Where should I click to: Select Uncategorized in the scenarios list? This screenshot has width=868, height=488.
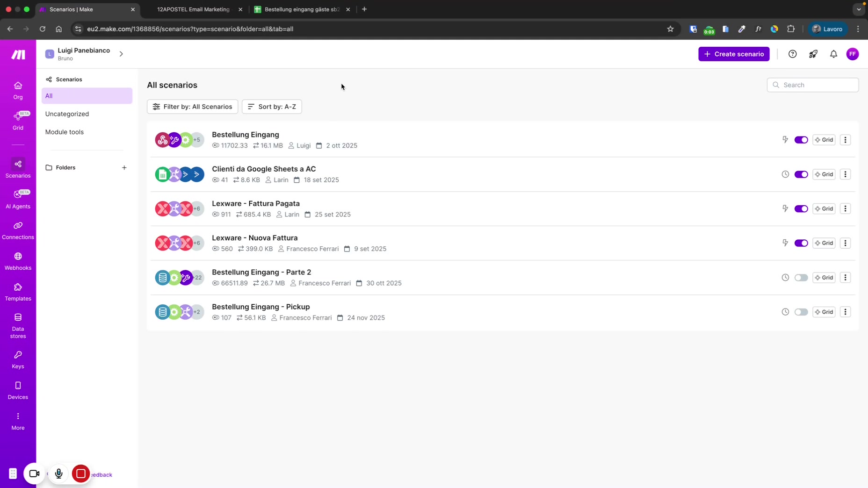click(x=67, y=114)
